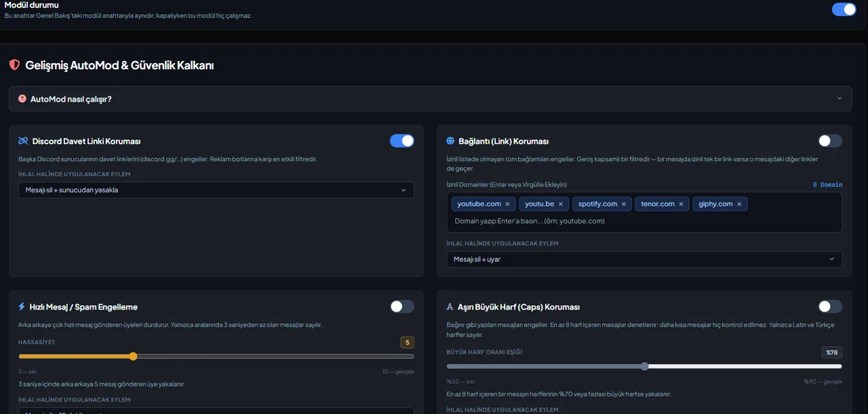
Task: Click the giphy.com tag text
Action: click(x=716, y=204)
